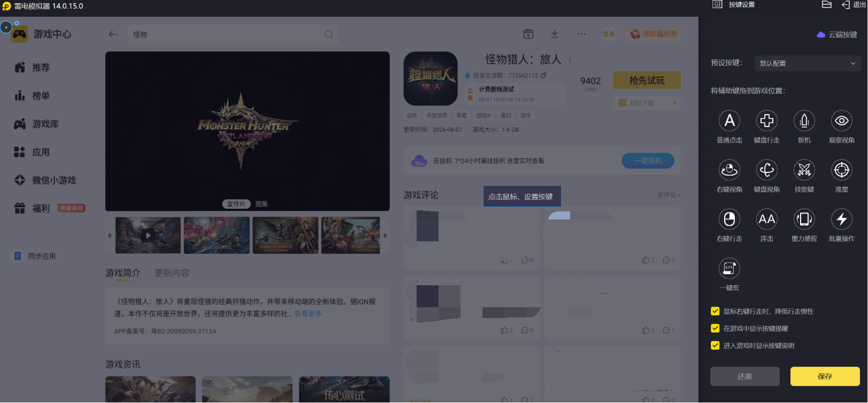Choose the 扳机 trigger key tool
This screenshot has width=868, height=403.
point(804,121)
